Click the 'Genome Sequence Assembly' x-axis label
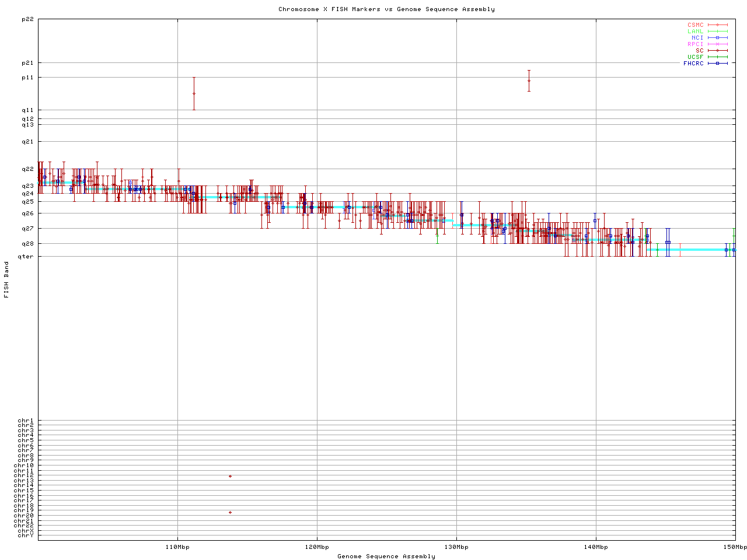This screenshot has height=560, width=747. coord(386,556)
